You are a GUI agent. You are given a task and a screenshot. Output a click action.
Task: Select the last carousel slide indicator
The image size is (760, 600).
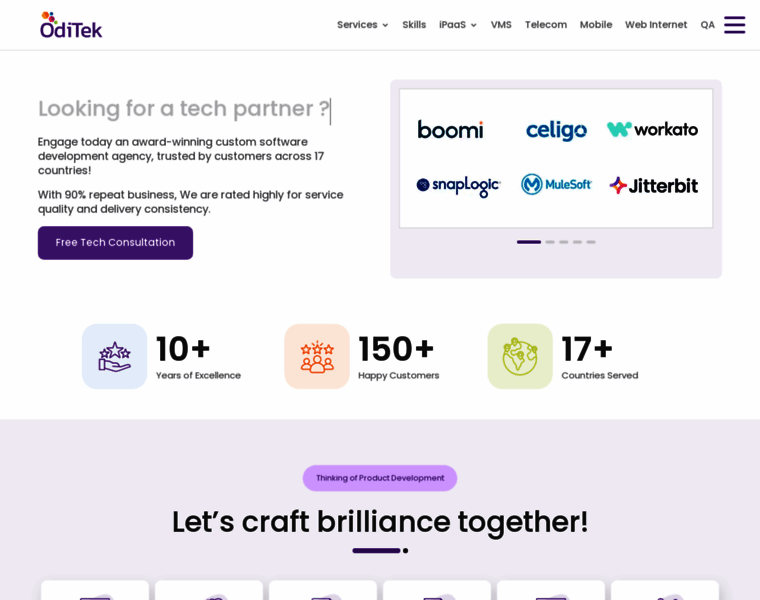tap(590, 242)
